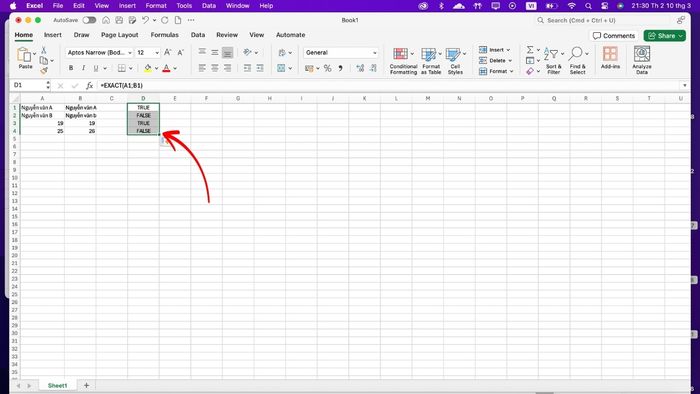Add a new sheet with plus button
Screen dimensions: 700x394
[86, 386]
